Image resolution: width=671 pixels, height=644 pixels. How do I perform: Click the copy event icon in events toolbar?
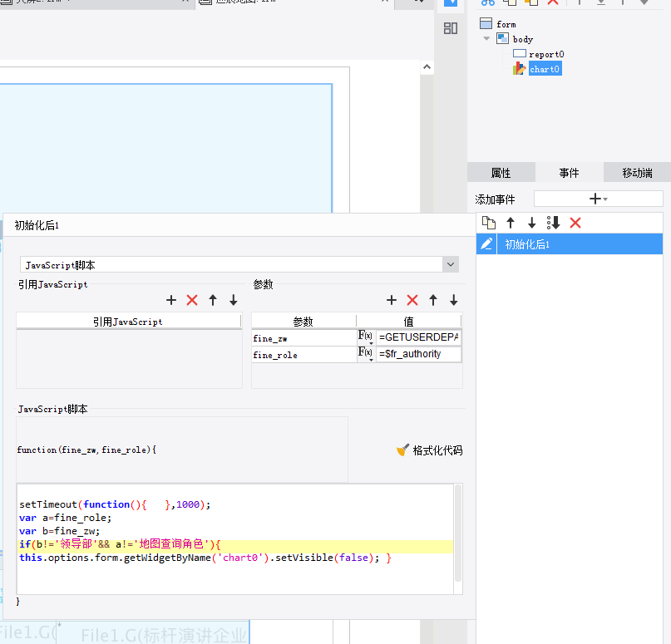point(489,223)
